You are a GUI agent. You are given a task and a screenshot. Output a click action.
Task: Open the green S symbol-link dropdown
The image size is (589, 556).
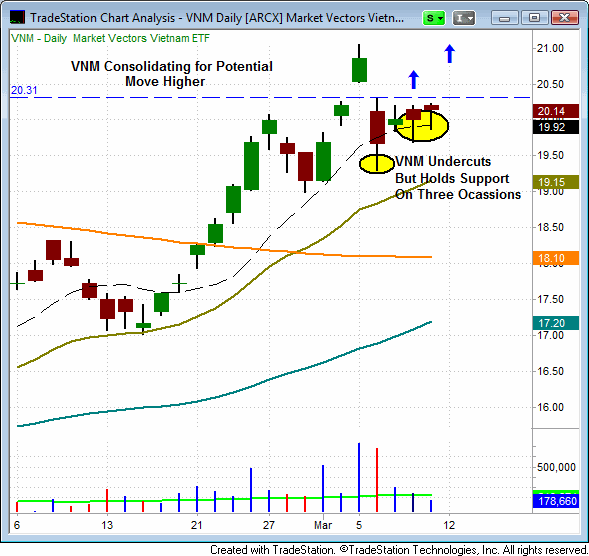[x=434, y=18]
